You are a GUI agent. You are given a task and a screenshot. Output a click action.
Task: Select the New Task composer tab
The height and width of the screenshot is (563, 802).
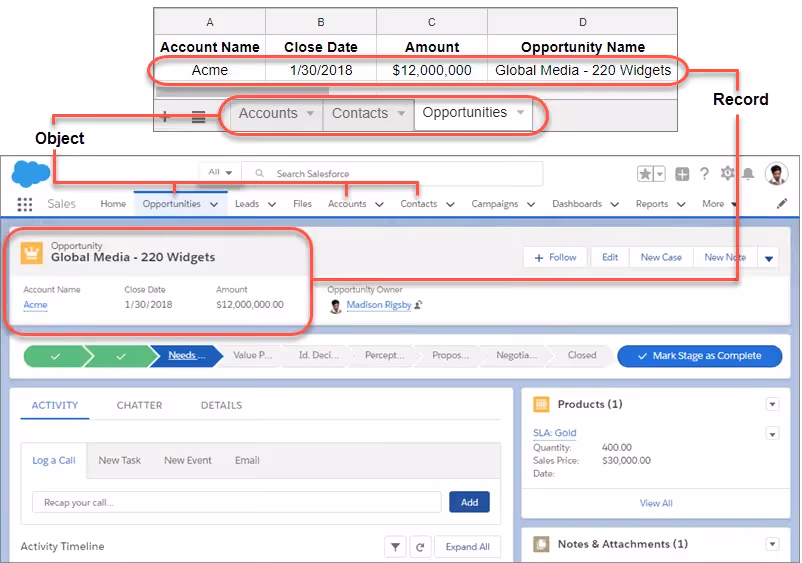point(120,461)
